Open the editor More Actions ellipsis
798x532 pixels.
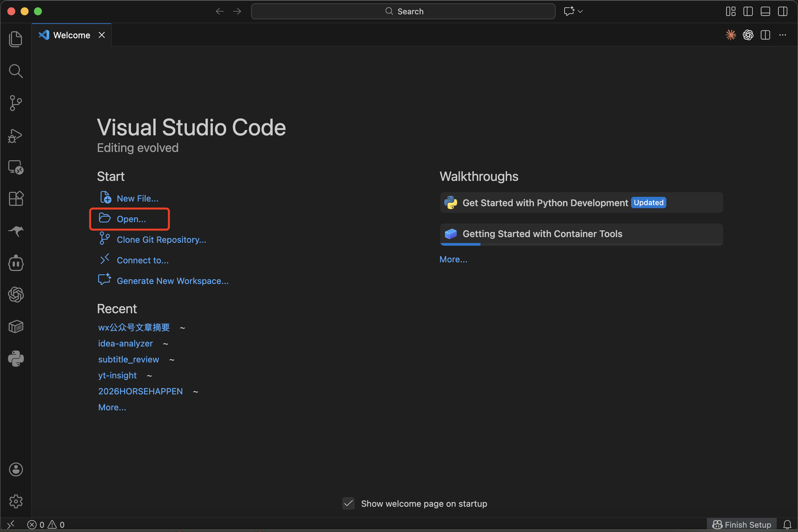tap(782, 35)
